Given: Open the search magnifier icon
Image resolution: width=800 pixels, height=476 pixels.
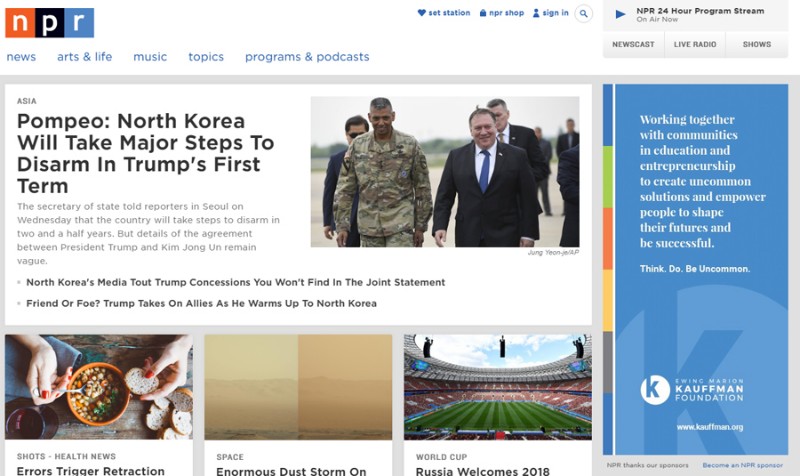Looking at the screenshot, I should click(x=584, y=14).
